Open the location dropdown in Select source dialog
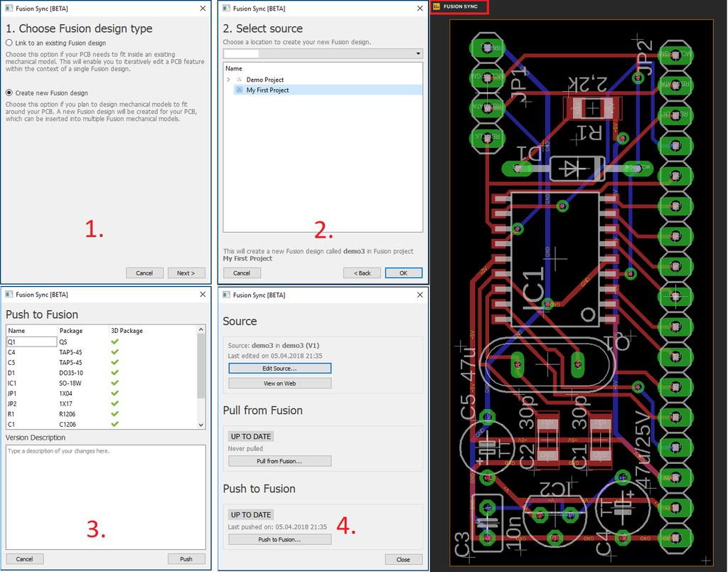This screenshot has width=728, height=572. (x=323, y=53)
